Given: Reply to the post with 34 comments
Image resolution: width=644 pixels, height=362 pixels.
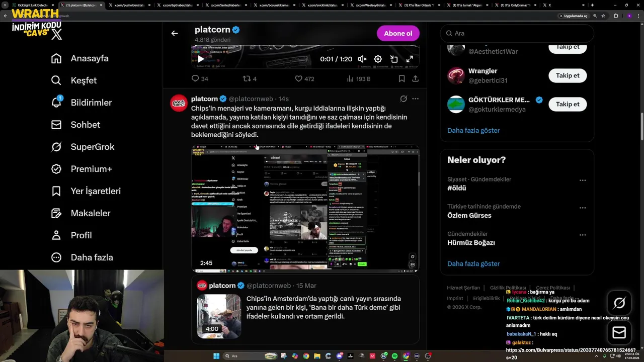Looking at the screenshot, I should tap(200, 78).
